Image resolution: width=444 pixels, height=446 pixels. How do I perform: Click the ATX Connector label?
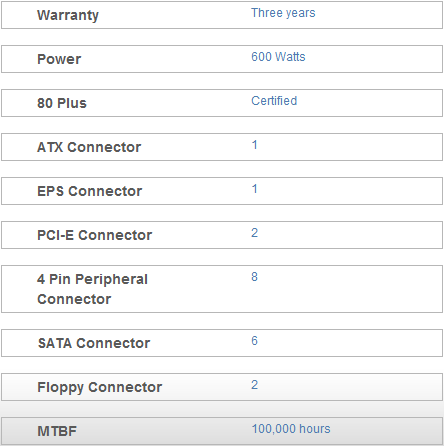[89, 147]
